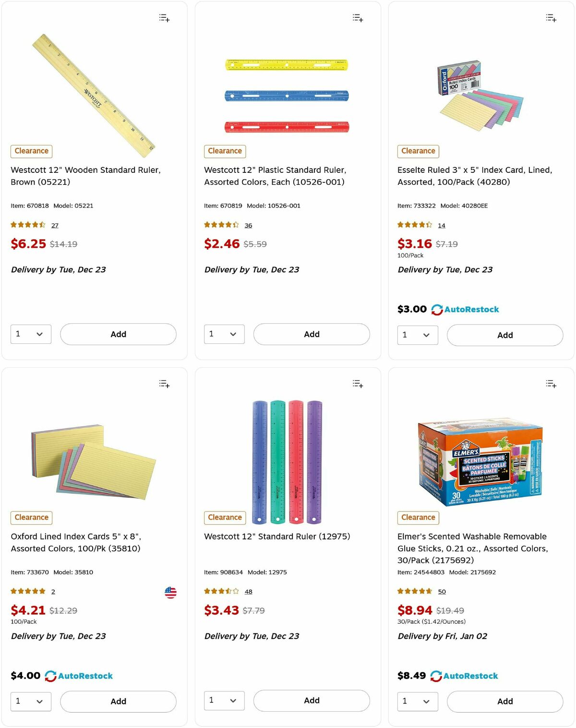The image size is (576, 728).
Task: Click the AutoRestock icon beside $3.00
Action: [437, 309]
